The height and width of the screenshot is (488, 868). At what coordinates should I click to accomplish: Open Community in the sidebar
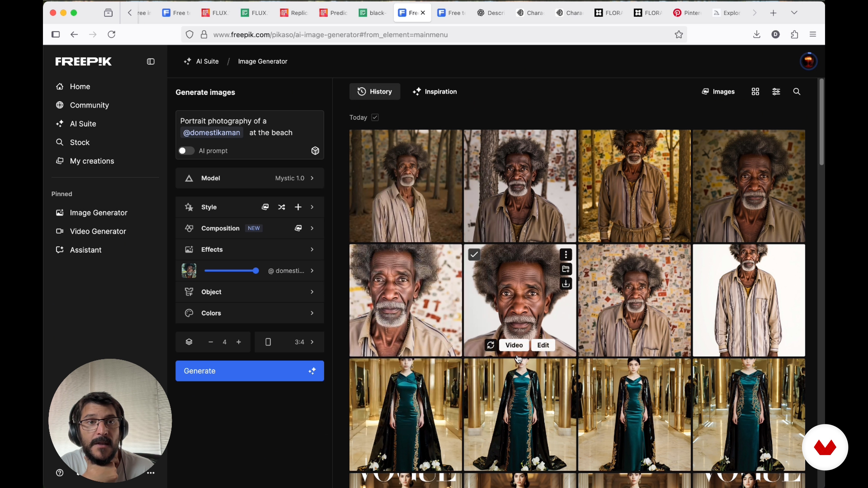click(x=82, y=105)
